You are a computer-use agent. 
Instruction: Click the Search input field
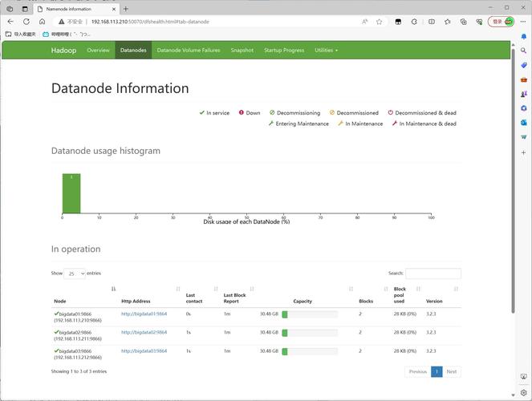pos(433,273)
